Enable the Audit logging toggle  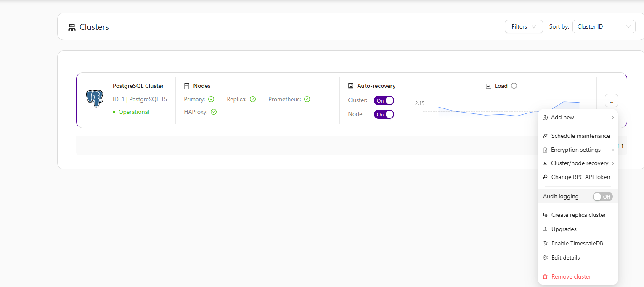602,197
